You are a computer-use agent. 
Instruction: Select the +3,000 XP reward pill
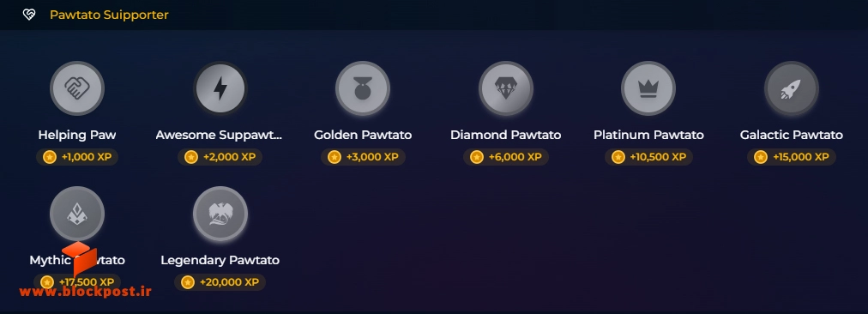tap(363, 157)
